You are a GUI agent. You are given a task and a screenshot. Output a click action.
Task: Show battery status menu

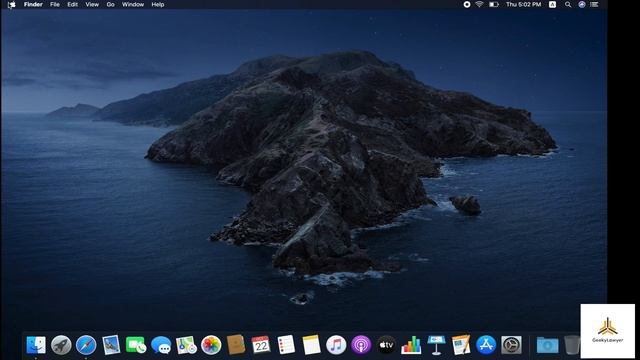pos(494,4)
